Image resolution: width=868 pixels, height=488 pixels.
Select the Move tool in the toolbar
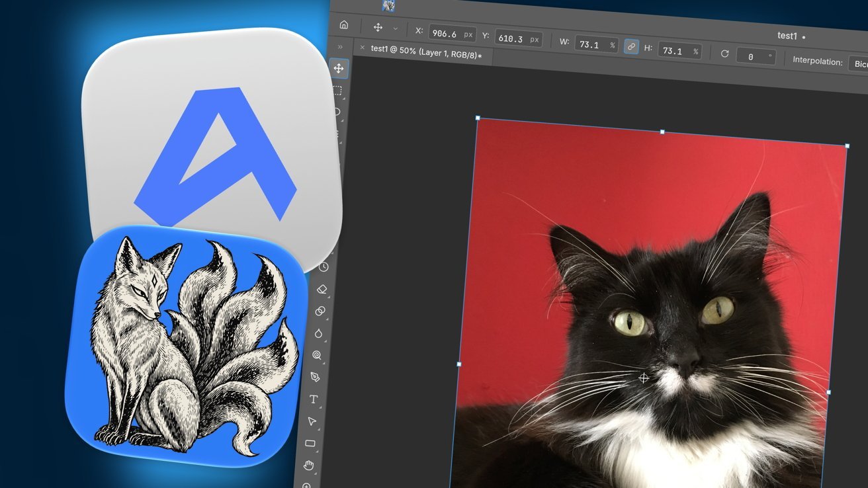tap(338, 68)
